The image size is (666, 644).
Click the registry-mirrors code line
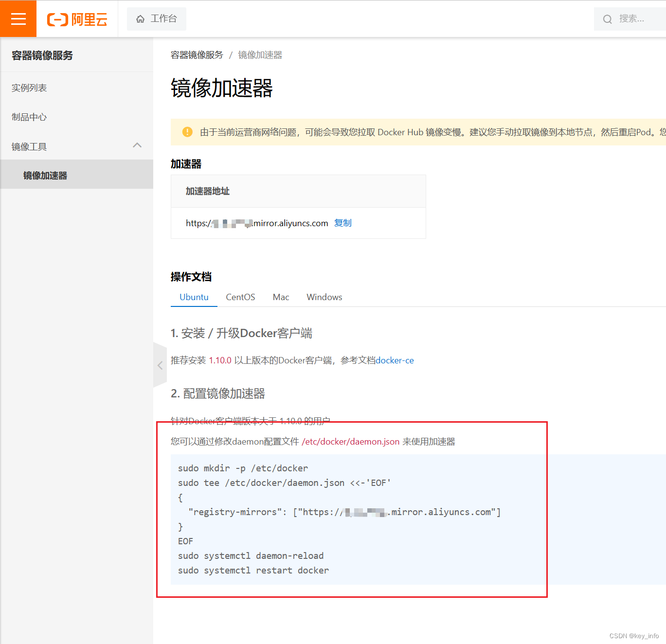click(x=344, y=512)
